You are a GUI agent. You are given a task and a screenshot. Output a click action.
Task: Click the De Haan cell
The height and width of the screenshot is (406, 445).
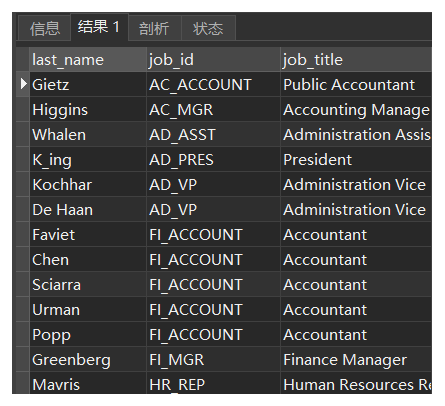tap(88, 209)
